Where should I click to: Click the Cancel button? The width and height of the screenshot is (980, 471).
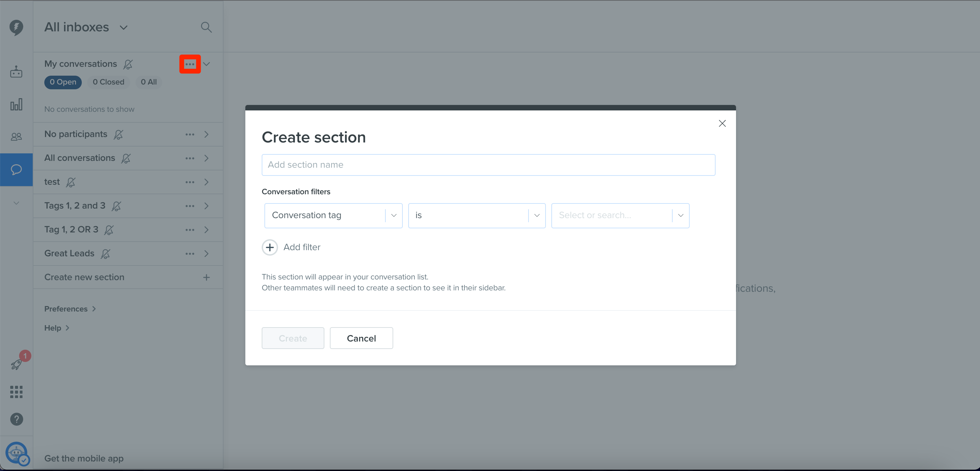pyautogui.click(x=361, y=338)
